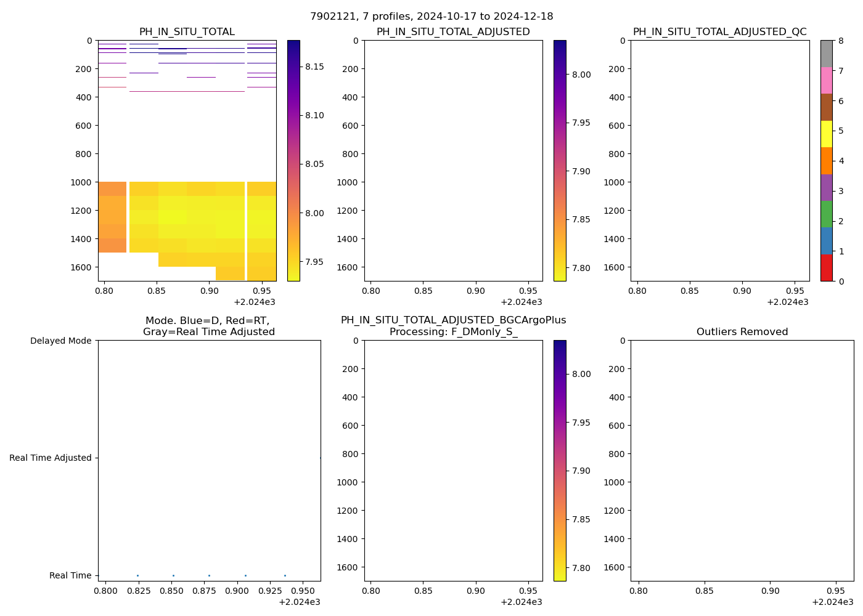Viewport: 863px width, 616px height.
Task: Select the yellow QC flag 5 swatch
Action: coord(826,134)
